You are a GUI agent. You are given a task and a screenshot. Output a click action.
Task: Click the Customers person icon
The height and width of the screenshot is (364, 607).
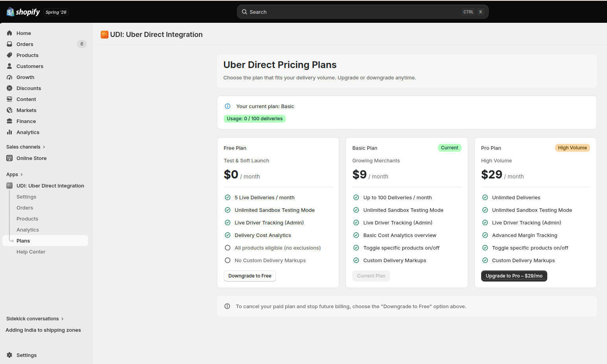[x=9, y=66]
